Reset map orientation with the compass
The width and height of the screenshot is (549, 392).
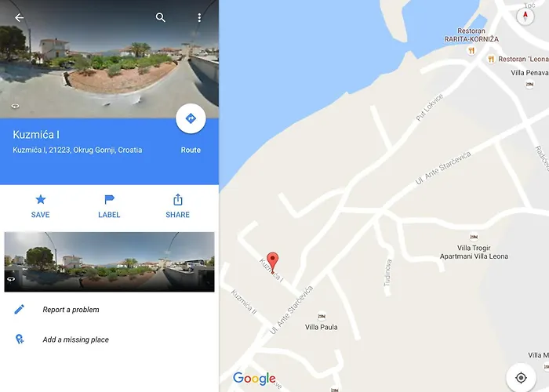pyautogui.click(x=525, y=16)
